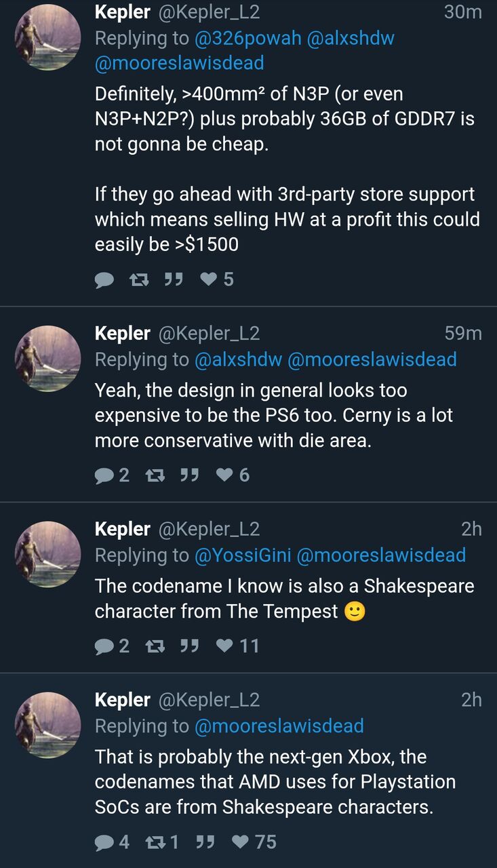The image size is (497, 868).
Task: Like the next-gen Xbox codenames tweet
Action: (241, 842)
